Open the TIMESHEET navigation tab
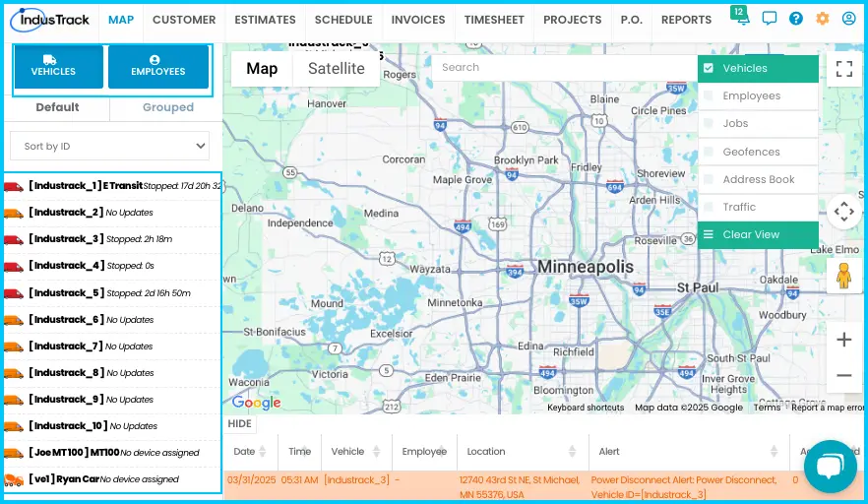Viewport: 868px width, 504px height. coord(494,20)
